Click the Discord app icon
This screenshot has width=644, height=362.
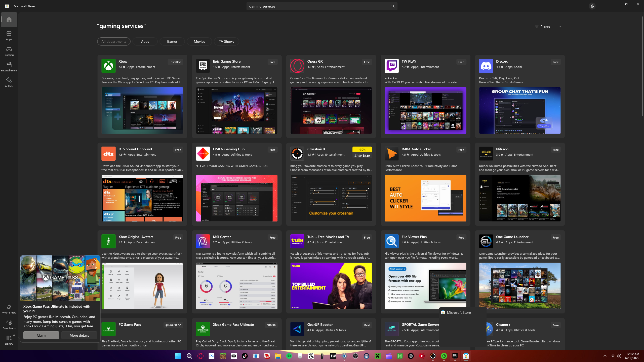click(x=486, y=66)
